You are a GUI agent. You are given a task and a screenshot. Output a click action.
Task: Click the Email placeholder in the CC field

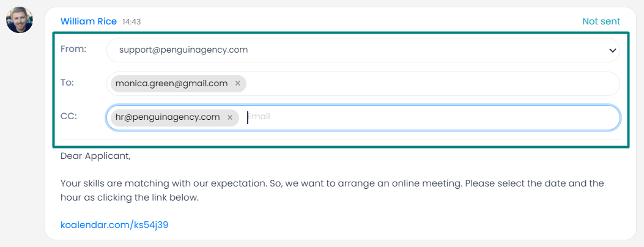point(259,117)
